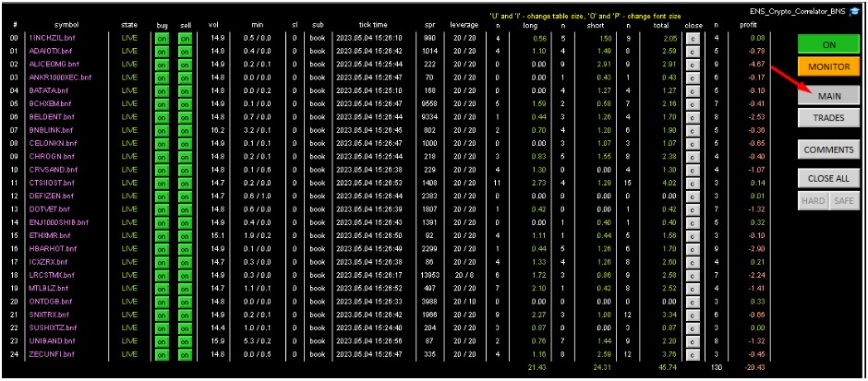Toggle sell for BNBLINK.bnf
The height and width of the screenshot is (381, 868).
pyautogui.click(x=185, y=130)
